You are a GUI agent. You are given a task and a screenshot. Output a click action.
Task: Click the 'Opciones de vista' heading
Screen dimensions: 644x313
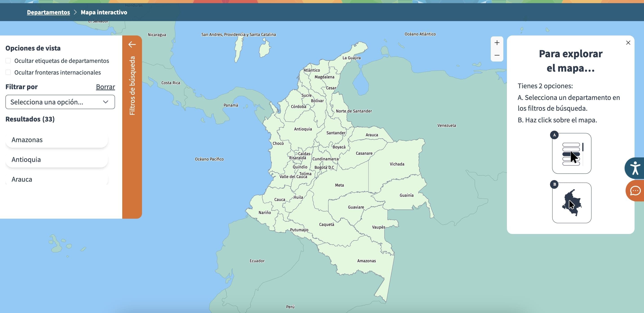click(33, 48)
